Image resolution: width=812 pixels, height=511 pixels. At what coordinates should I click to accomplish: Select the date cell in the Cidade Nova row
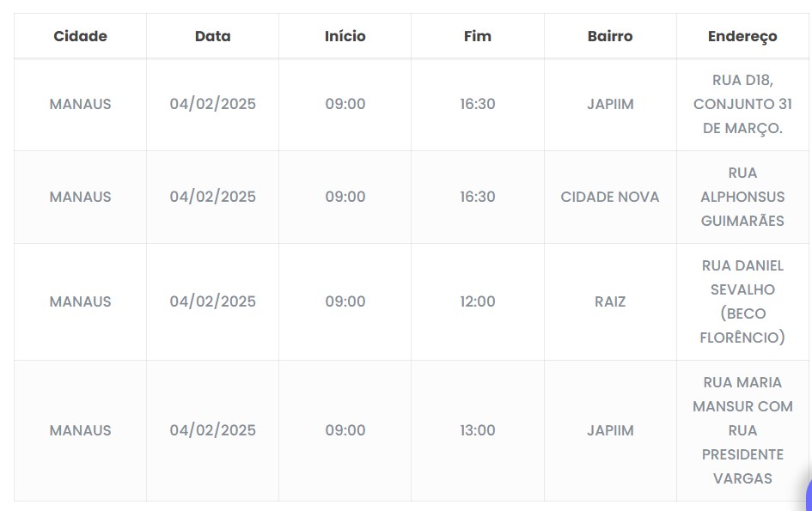(x=212, y=197)
